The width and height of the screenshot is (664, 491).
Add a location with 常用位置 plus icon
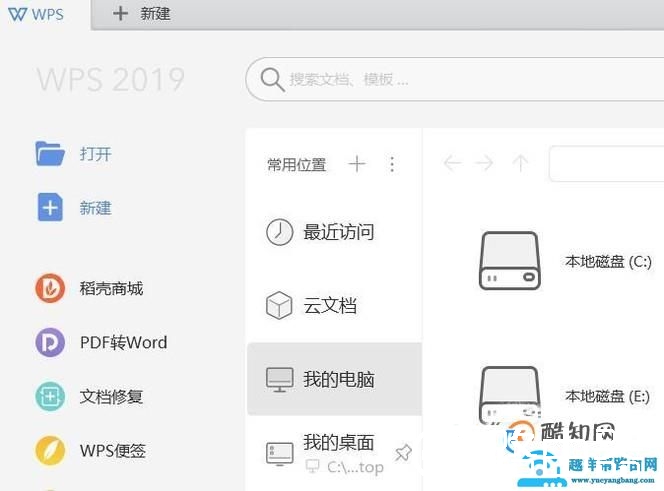click(357, 164)
